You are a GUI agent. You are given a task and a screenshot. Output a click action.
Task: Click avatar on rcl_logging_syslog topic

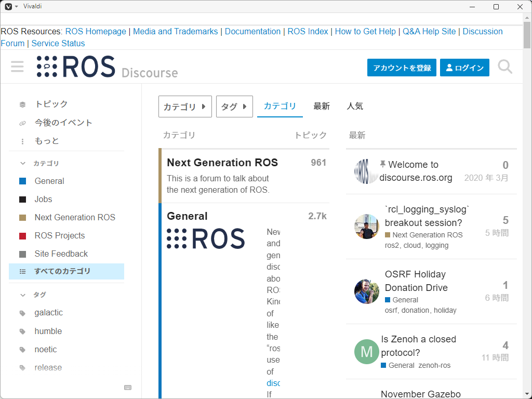pyautogui.click(x=366, y=227)
